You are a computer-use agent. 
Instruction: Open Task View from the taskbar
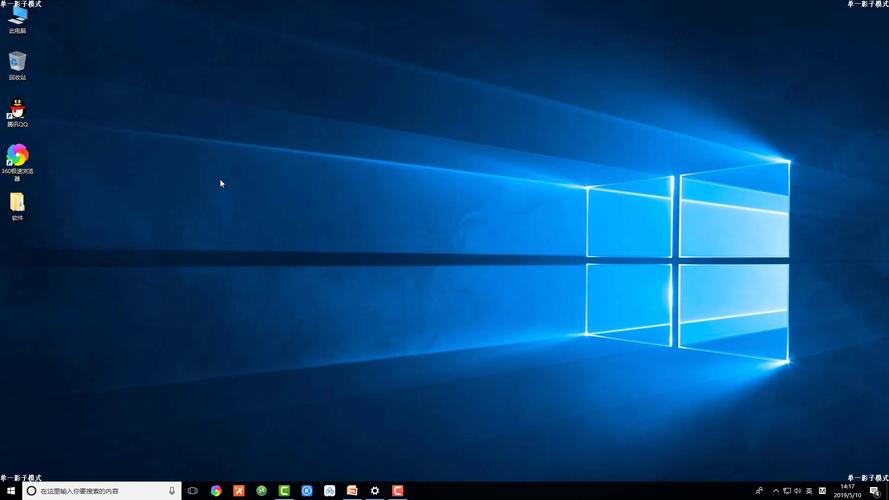pyautogui.click(x=193, y=491)
